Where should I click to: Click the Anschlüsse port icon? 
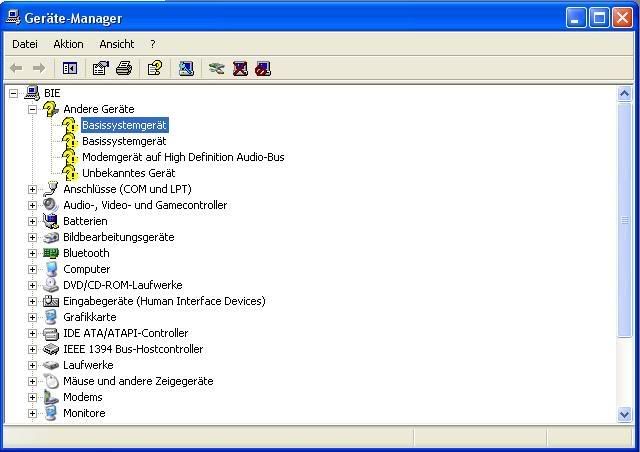pyautogui.click(x=51, y=189)
